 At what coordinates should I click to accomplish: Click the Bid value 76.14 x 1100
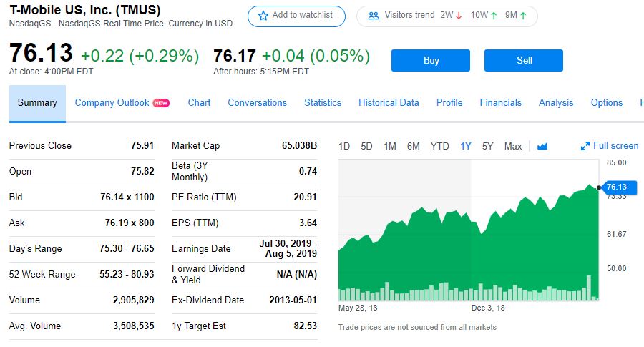[127, 197]
